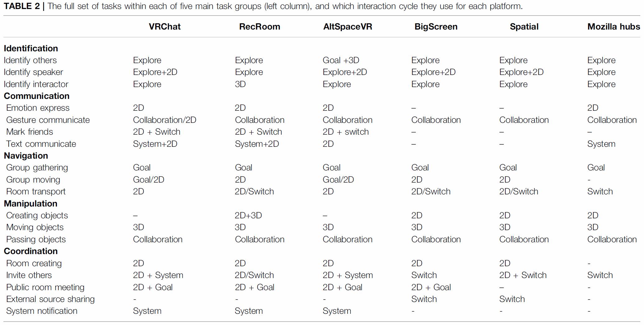Click the Mozilla hubs column header
644x325 pixels.
[x=614, y=27]
